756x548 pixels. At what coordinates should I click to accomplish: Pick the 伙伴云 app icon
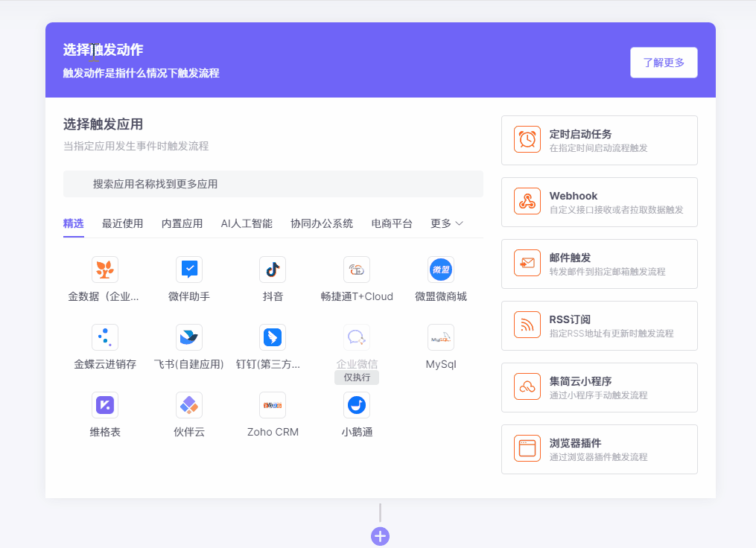[x=189, y=405]
